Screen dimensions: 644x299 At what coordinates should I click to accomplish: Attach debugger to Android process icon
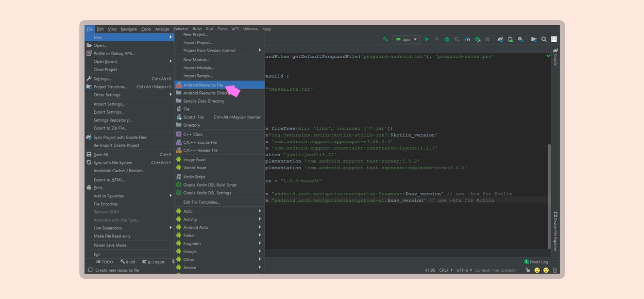click(478, 39)
